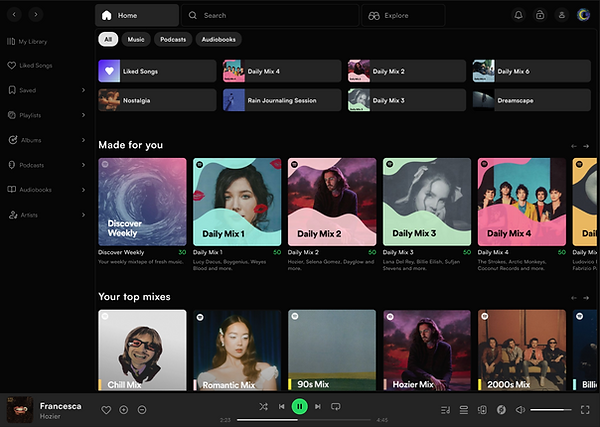600x427 pixels.
Task: Open the circular audio settings icon in player bar
Action: click(501, 410)
